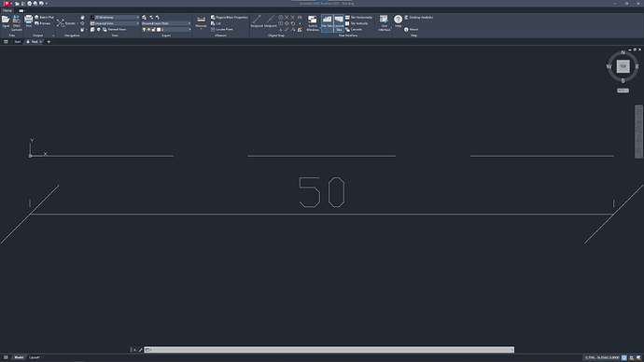This screenshot has height=362, width=644.
Task: Open the file tabs hamburger menu
Action: [6, 42]
